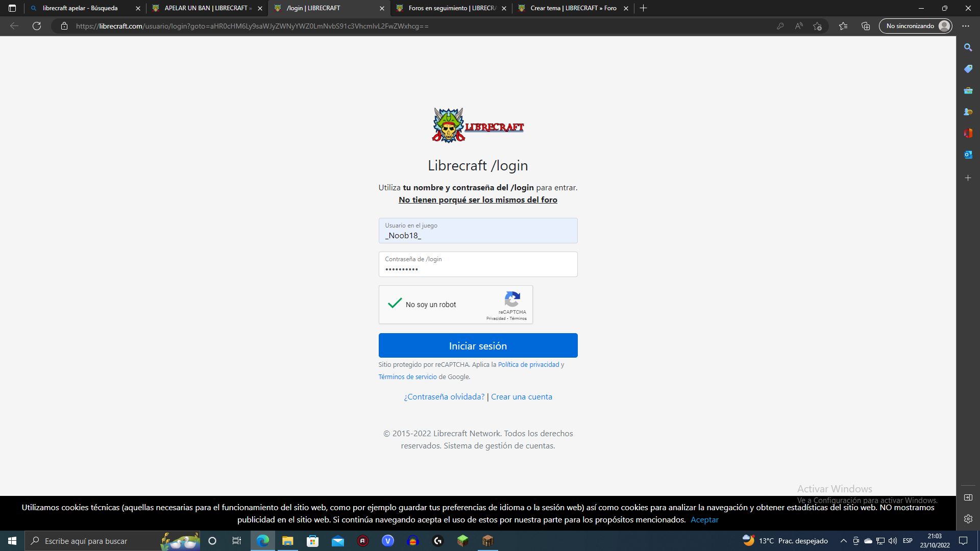980x551 pixels.
Task: Click the Usuario en el juego field
Action: click(478, 231)
